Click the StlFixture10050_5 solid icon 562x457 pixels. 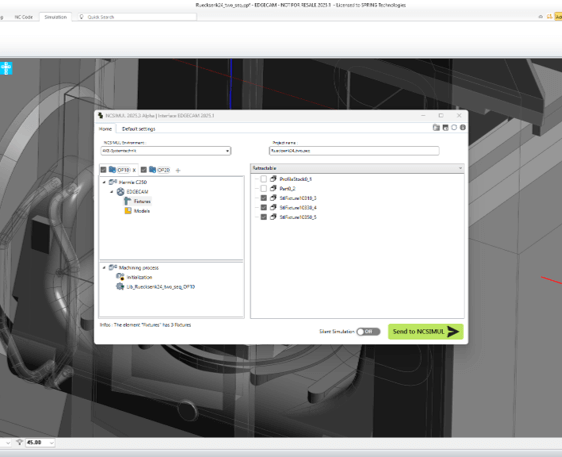coord(273,216)
